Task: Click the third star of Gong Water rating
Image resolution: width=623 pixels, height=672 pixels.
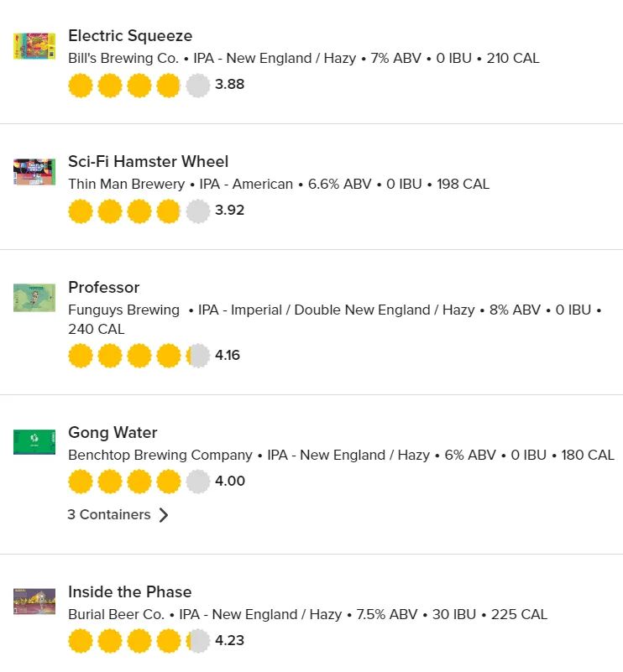Action: click(139, 482)
